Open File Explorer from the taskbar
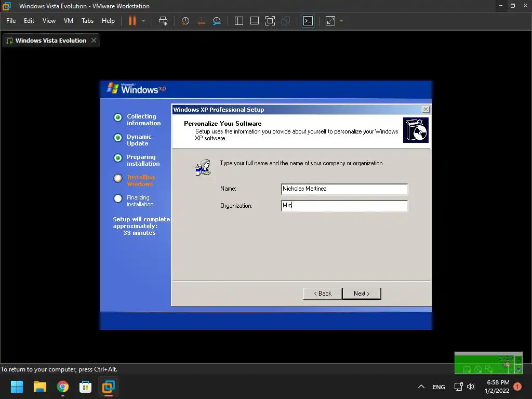Screen dimensions: 532x399 pyautogui.click(x=39, y=387)
